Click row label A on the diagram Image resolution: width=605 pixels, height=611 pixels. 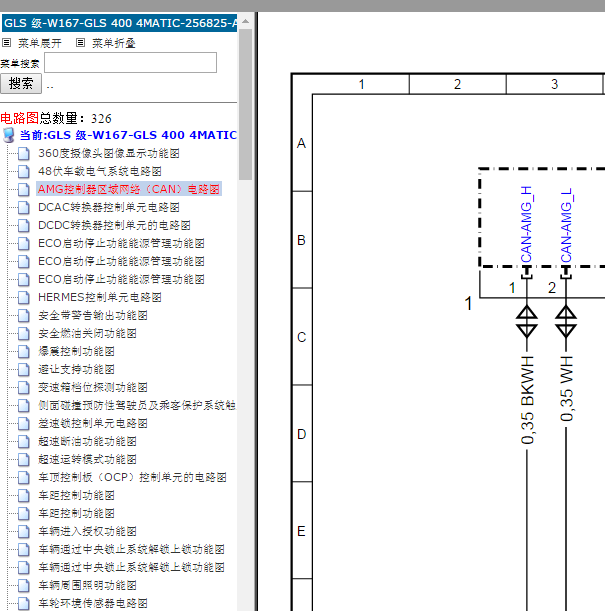click(x=302, y=143)
